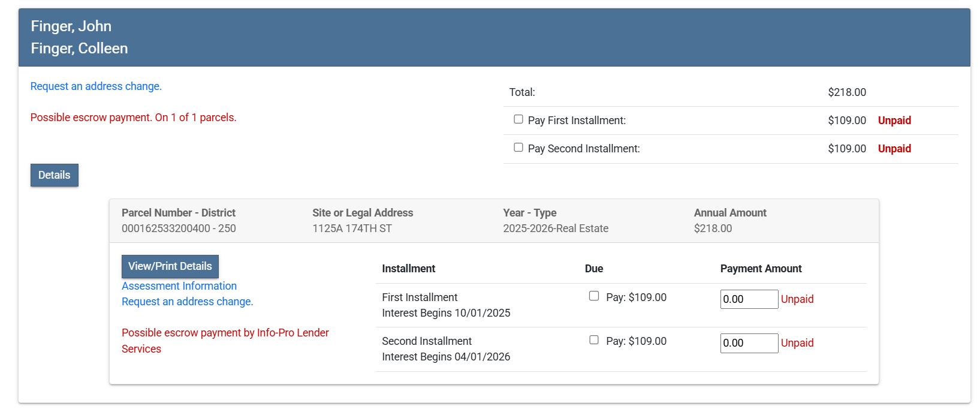Click the 2025-2026-Real Estate year type value
Screen dimensions: 980x412
pyautogui.click(x=556, y=228)
